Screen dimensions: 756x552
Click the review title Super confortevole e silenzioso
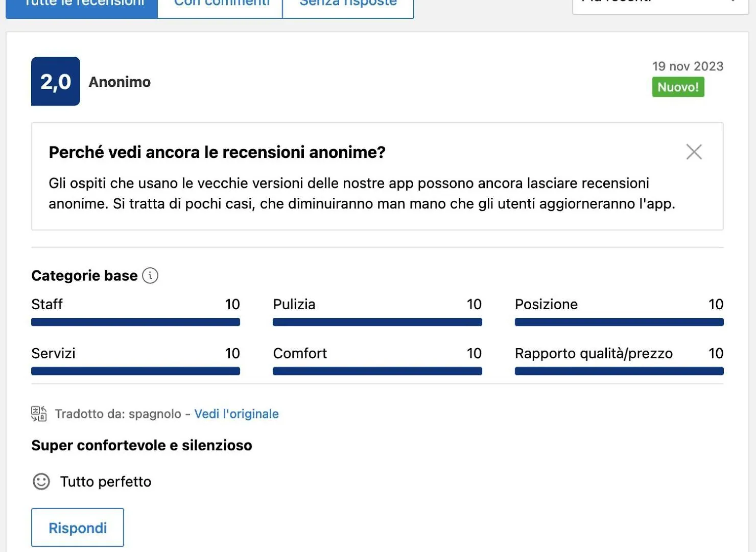[141, 445]
